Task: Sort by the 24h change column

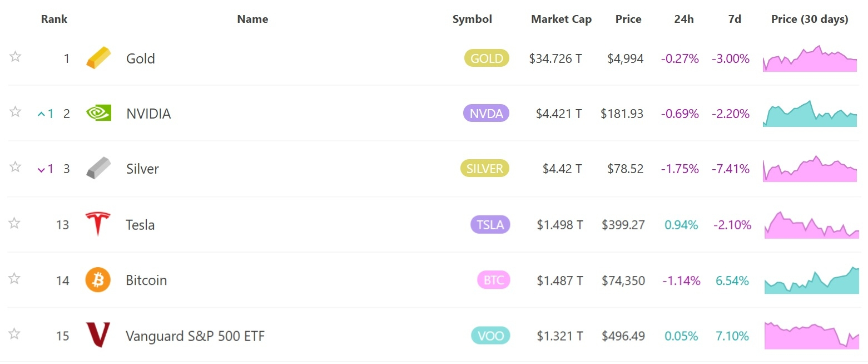Action: click(x=683, y=19)
